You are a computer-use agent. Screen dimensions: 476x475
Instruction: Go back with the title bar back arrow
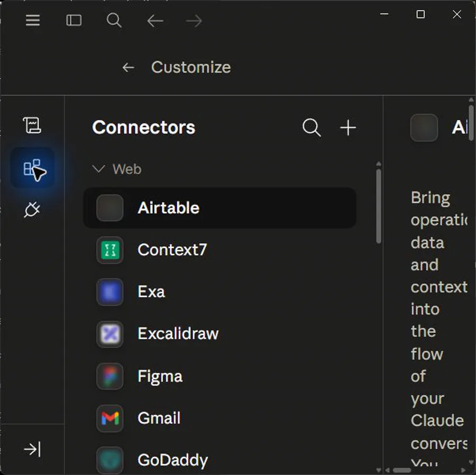coord(155,21)
